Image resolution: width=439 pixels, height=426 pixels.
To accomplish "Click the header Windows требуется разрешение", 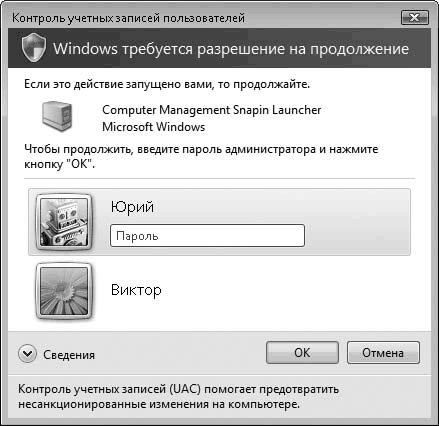I will (231, 49).
